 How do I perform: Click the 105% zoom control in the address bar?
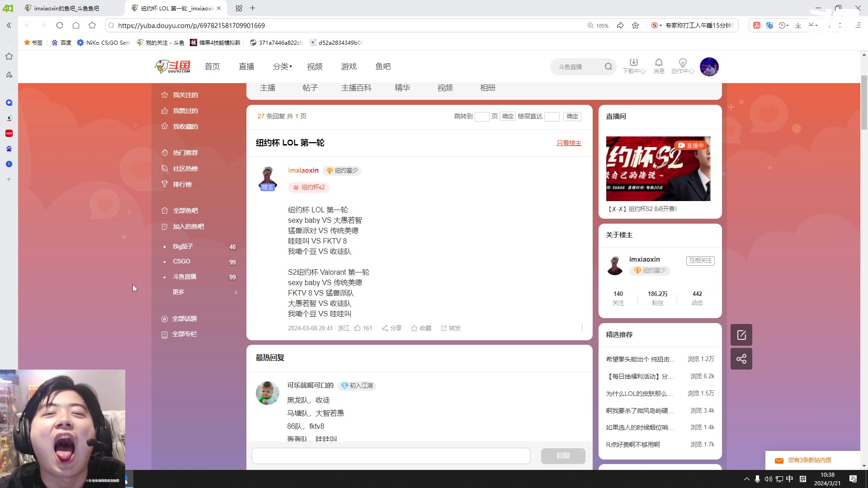tap(598, 25)
